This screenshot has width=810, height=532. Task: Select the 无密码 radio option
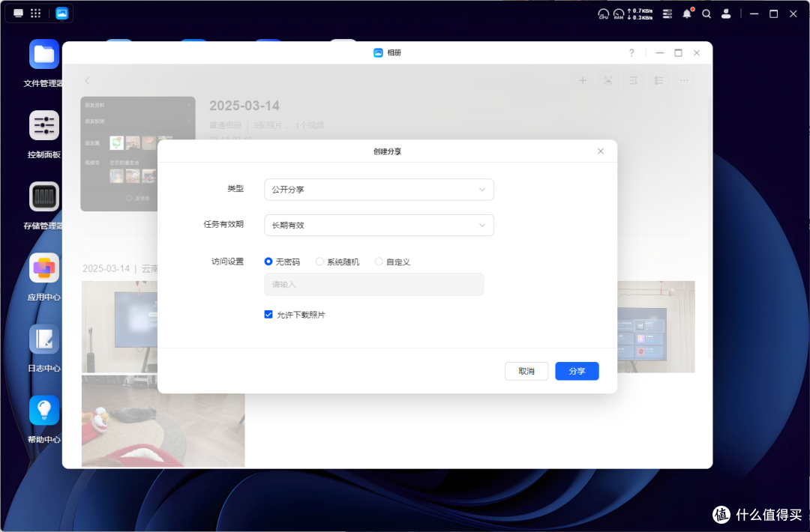point(268,262)
